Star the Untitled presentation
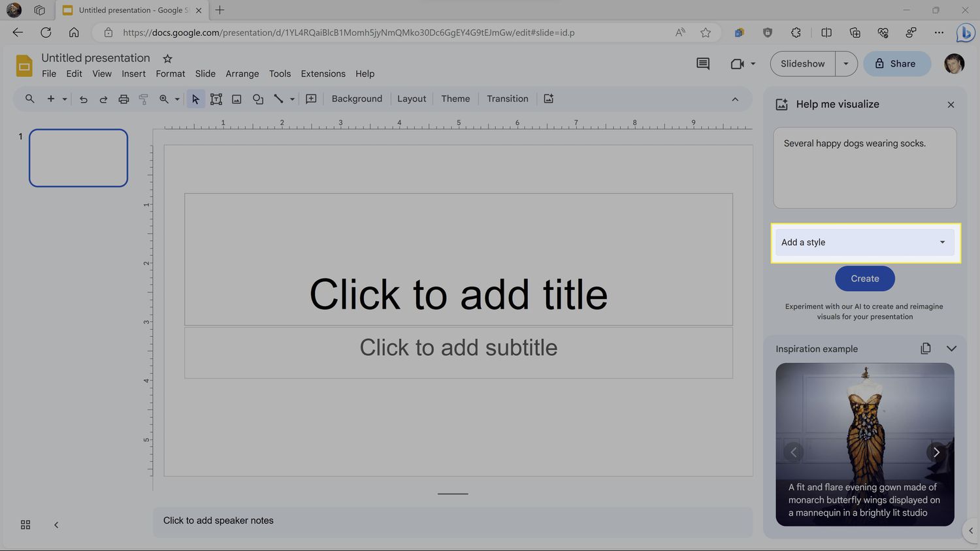The width and height of the screenshot is (980, 551). tap(167, 59)
